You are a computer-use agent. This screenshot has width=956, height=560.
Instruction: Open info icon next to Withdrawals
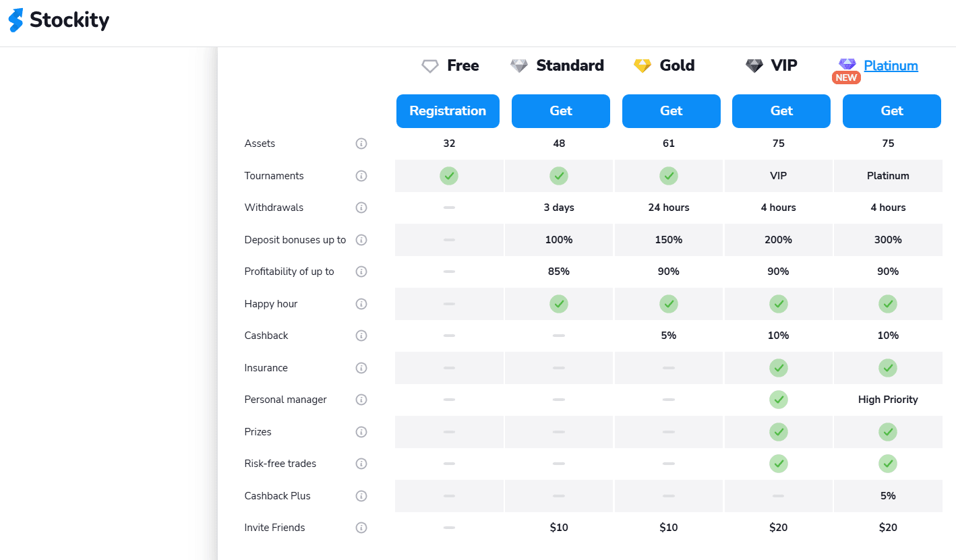pos(361,208)
